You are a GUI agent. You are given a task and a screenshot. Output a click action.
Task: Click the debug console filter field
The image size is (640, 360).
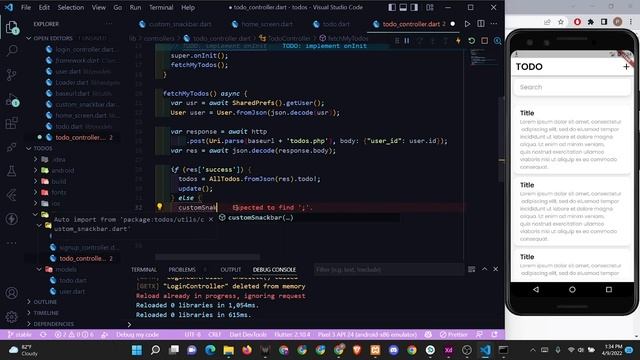389,269
